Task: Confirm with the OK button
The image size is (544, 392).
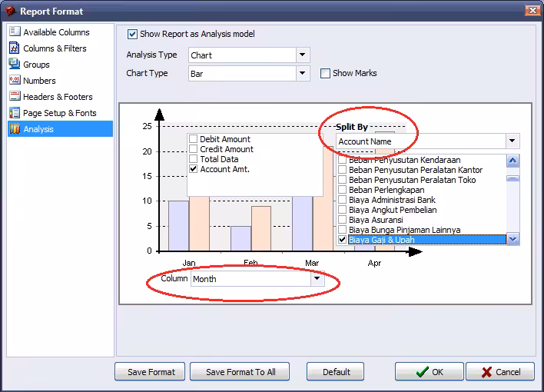Action: (x=430, y=371)
